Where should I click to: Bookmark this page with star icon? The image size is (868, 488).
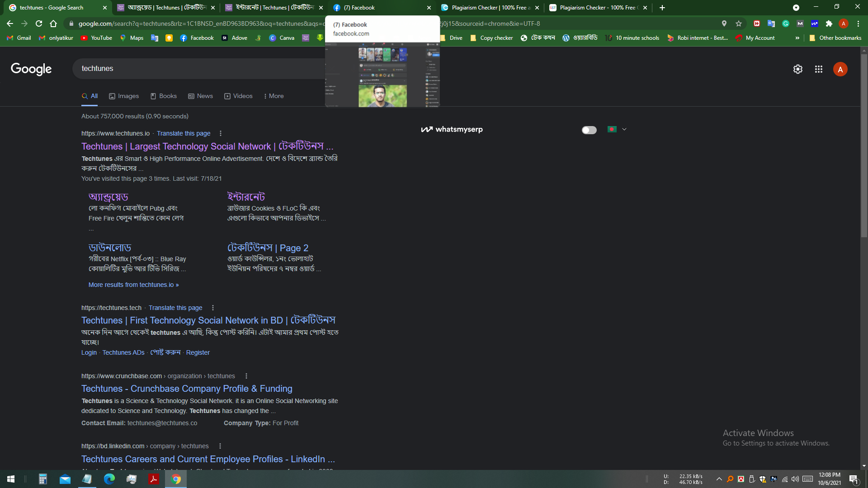739,23
